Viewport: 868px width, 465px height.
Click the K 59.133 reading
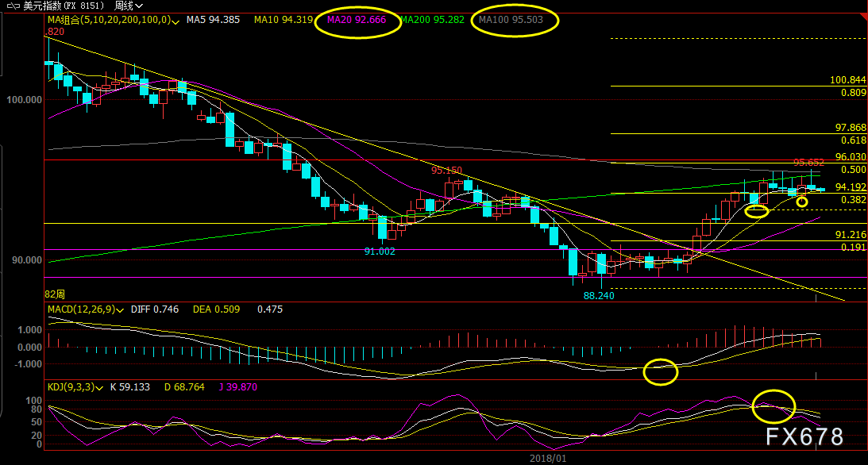click(130, 387)
